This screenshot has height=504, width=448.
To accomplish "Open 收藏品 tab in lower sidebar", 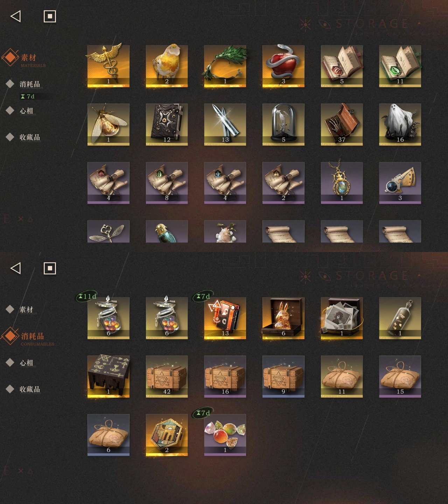I will click(30, 389).
